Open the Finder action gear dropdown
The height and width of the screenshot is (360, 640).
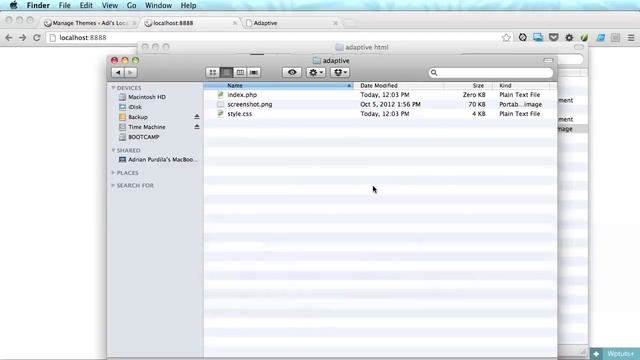316,72
